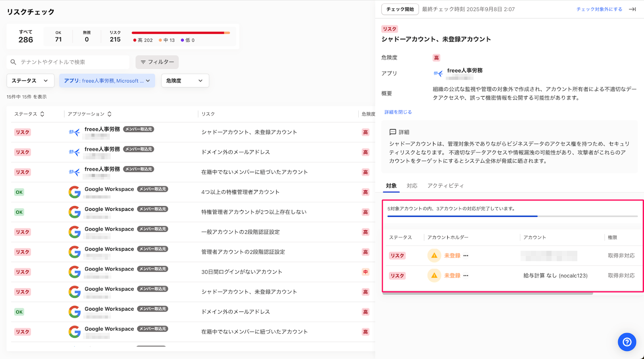Switch to the 対応 tab

click(x=412, y=186)
